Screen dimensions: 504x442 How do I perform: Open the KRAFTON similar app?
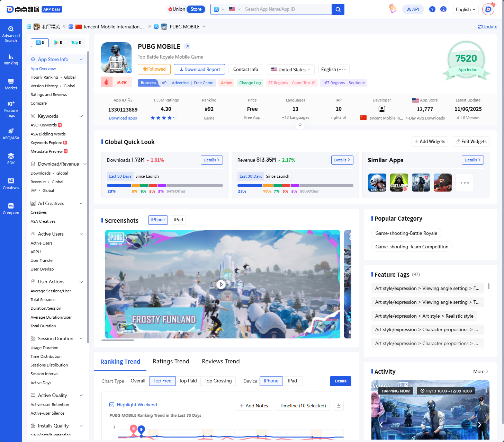click(377, 183)
